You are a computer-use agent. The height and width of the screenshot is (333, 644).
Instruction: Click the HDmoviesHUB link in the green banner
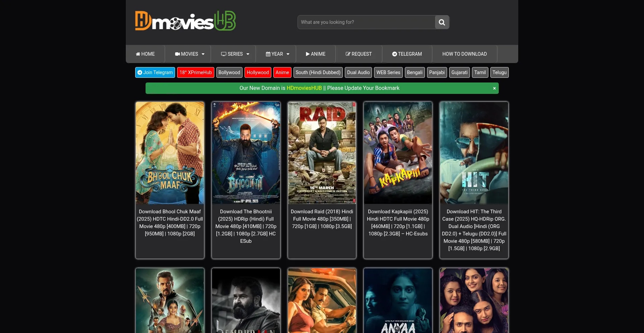[304, 88]
